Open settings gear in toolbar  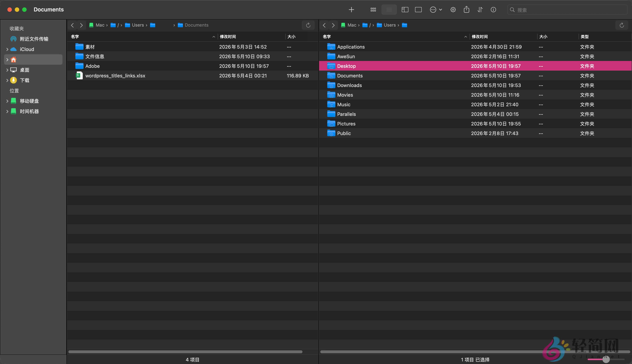pos(453,10)
